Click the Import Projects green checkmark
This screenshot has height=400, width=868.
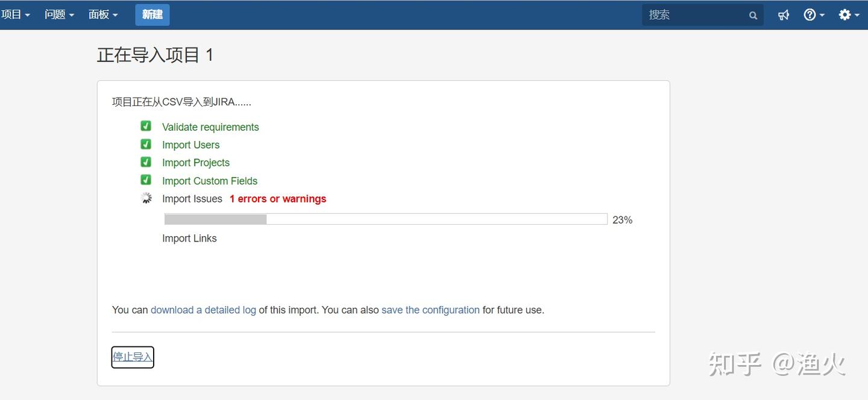click(x=146, y=162)
